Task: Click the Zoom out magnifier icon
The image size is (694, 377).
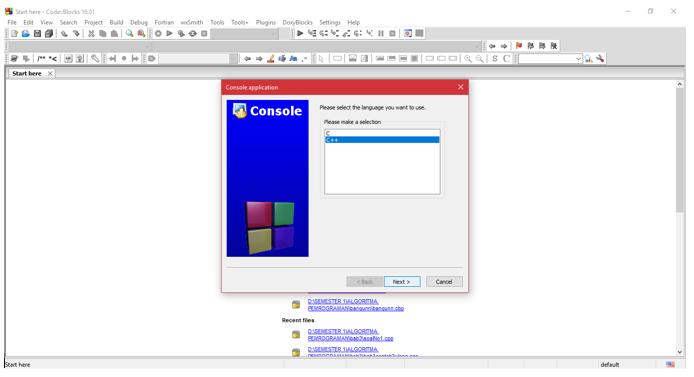Action: 479,58
